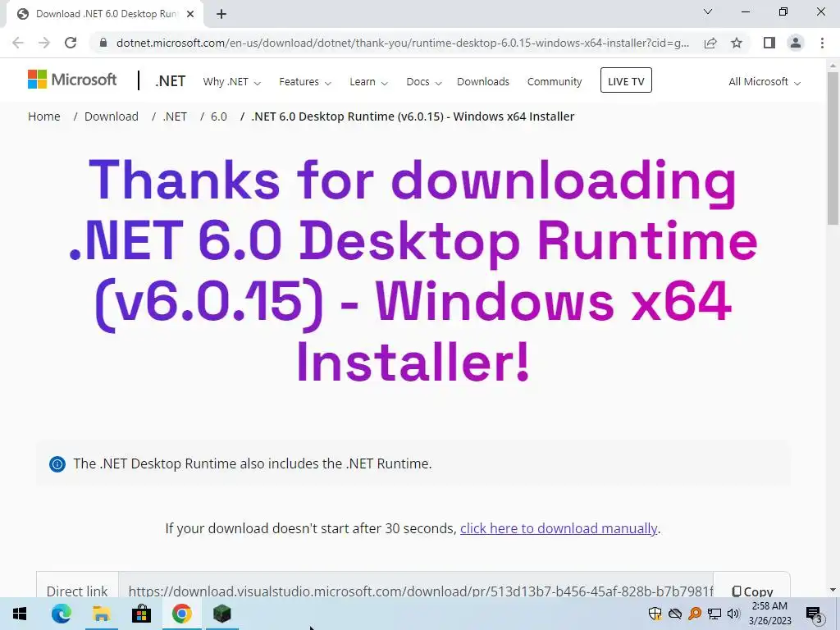This screenshot has height=630, width=840.
Task: Click the LIVE TV button
Action: pos(626,80)
